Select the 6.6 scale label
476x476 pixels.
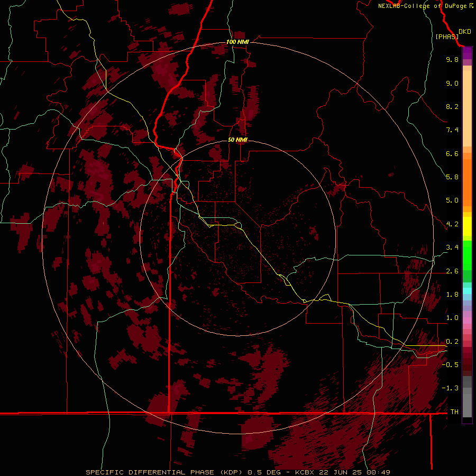[x=452, y=153]
